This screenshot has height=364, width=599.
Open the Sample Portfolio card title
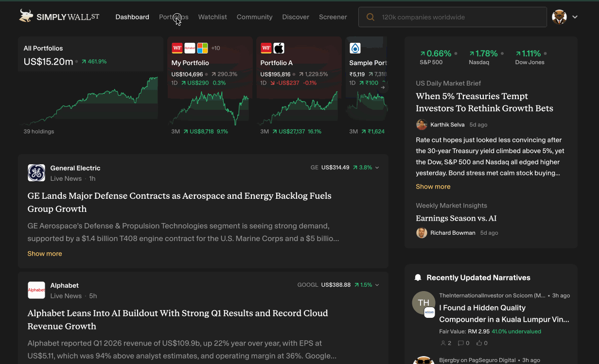pyautogui.click(x=368, y=63)
